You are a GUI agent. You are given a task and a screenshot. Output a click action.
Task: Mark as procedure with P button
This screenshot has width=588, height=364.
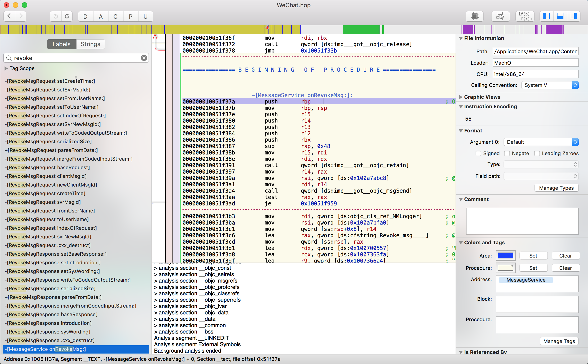point(131,16)
